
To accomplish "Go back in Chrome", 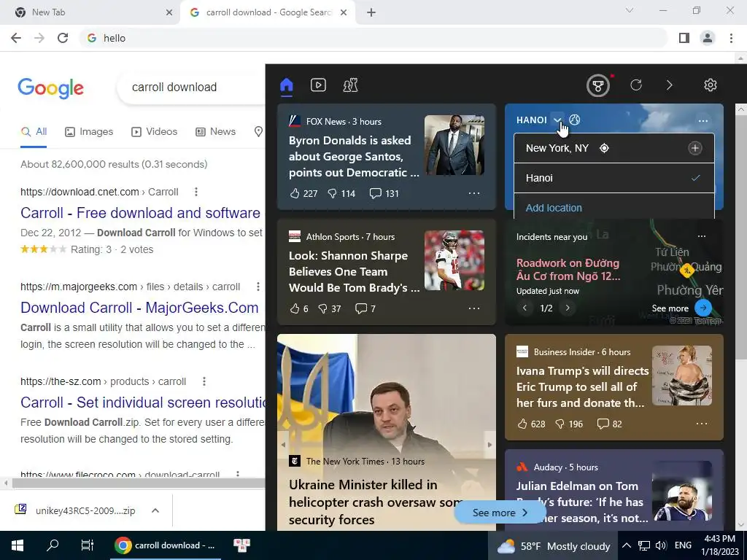I will (x=16, y=38).
